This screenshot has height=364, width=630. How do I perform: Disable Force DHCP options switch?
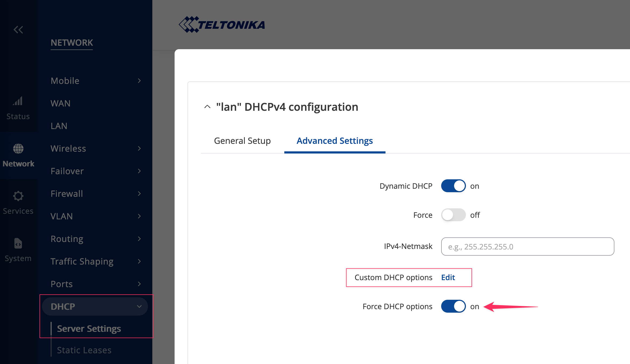[453, 306]
